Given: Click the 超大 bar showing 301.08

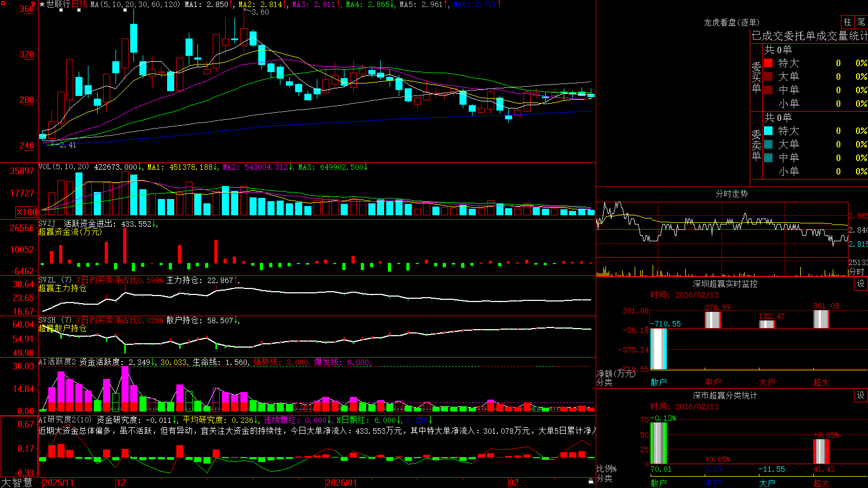Looking at the screenshot, I should (821, 319).
